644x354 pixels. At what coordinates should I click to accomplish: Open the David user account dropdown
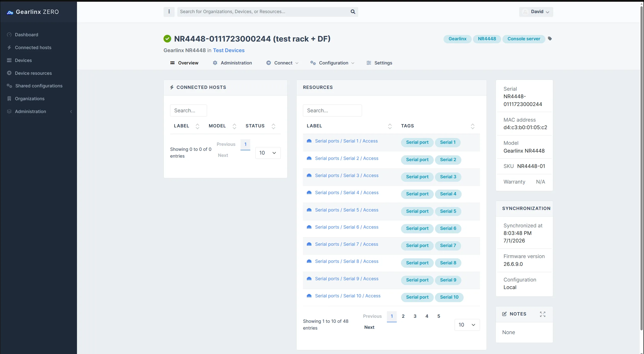[x=536, y=12]
